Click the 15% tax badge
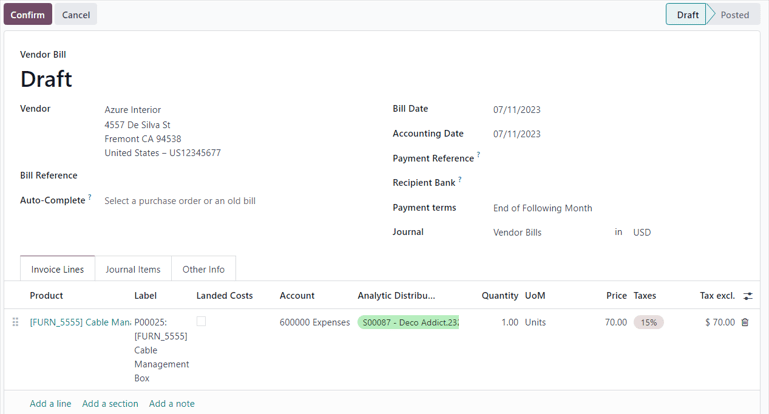Screen dimensions: 769x414 pos(648,323)
